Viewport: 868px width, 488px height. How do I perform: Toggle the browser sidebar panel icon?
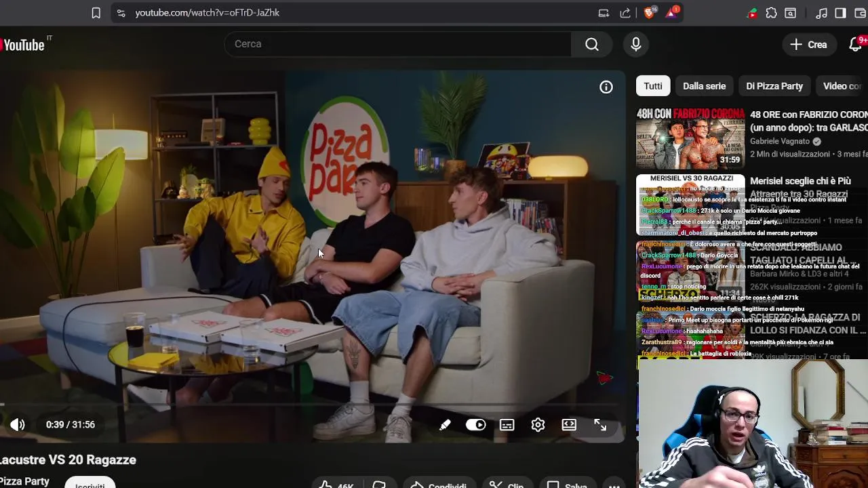(840, 13)
